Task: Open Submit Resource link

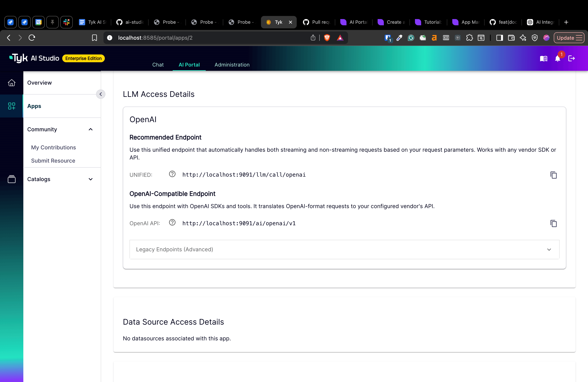Action: (53, 161)
